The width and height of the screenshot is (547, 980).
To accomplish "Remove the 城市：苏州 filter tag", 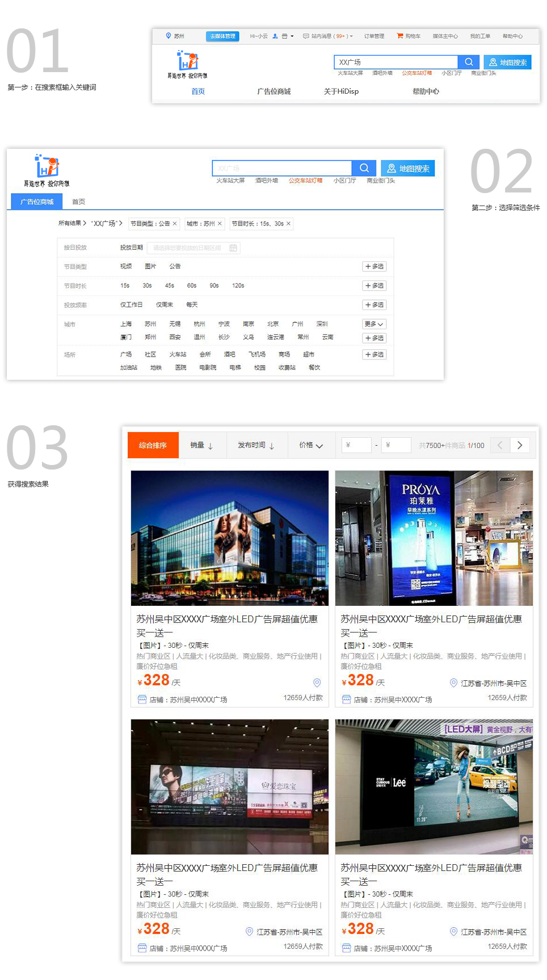I will coord(220,224).
